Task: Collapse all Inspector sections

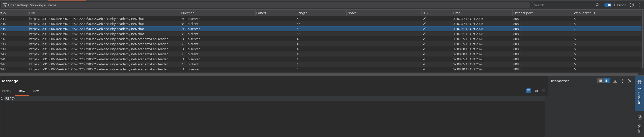Action: click(622, 81)
